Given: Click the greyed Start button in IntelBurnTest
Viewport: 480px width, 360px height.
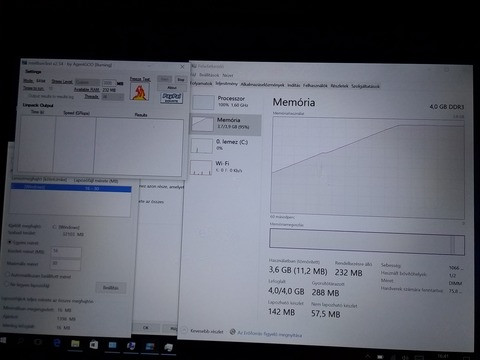Looking at the screenshot, I should 164,79.
